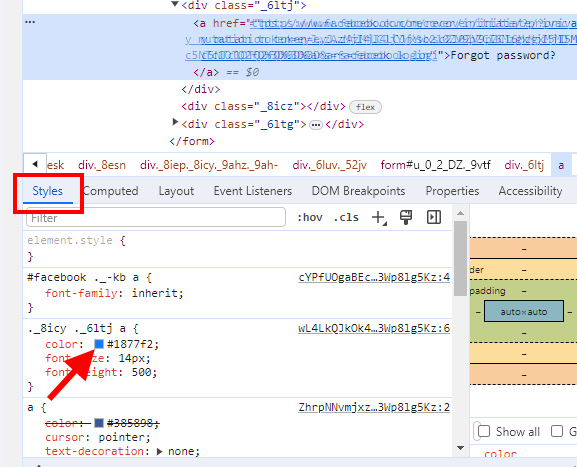Screen dimensions: 577x467
Task: Select breadcrumb div._6ltj
Action: pyautogui.click(x=524, y=165)
